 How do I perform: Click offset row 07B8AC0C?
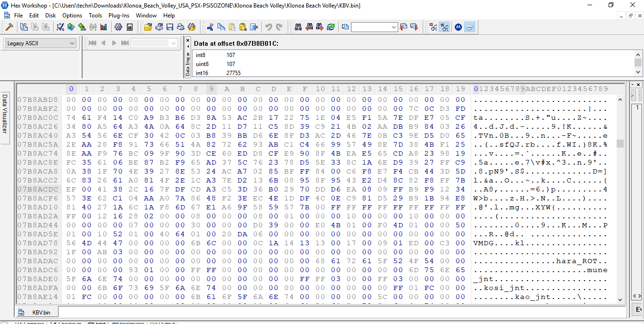[38, 117]
